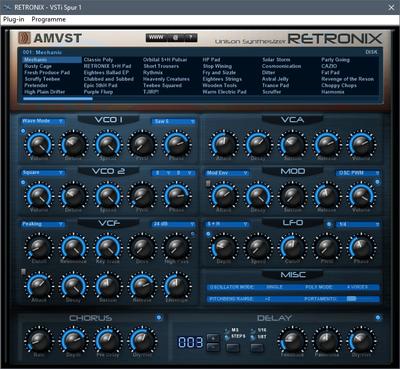The height and width of the screenshot is (369, 400).
Task: Click the LFO Speed knob
Action: coord(258,247)
